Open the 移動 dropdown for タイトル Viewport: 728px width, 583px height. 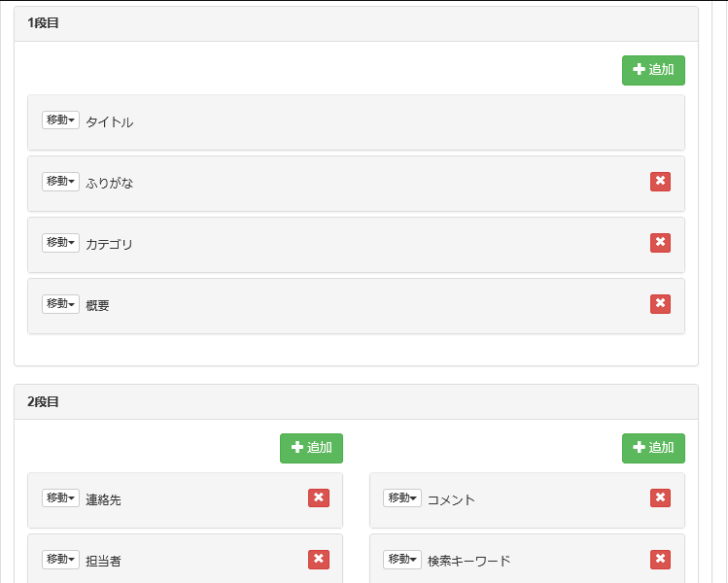(60, 120)
